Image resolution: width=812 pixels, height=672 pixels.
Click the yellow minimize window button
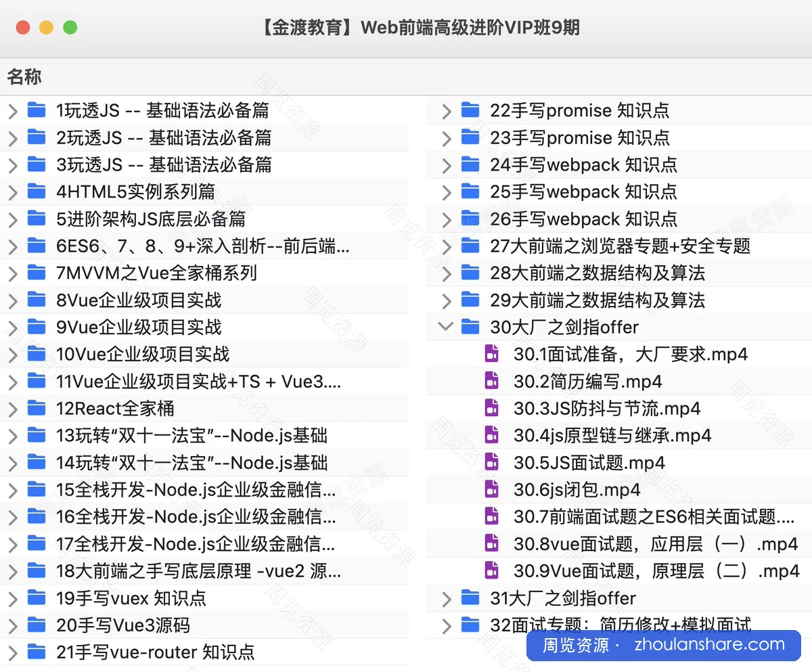[46, 28]
